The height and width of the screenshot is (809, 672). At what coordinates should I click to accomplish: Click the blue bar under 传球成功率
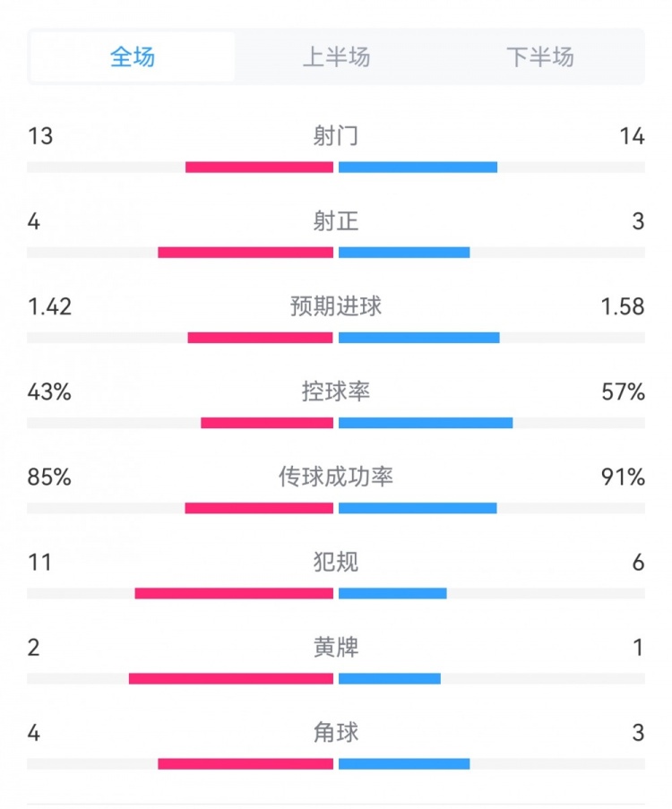[x=418, y=508]
